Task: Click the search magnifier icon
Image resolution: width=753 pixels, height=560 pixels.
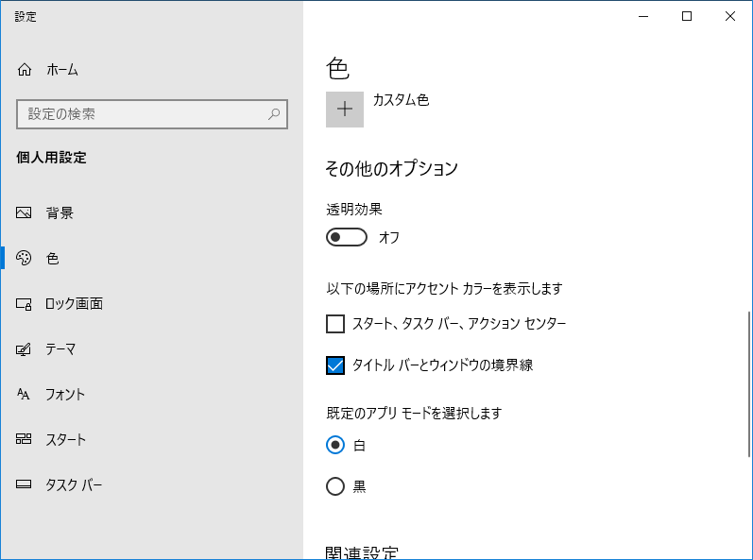Action: click(274, 114)
